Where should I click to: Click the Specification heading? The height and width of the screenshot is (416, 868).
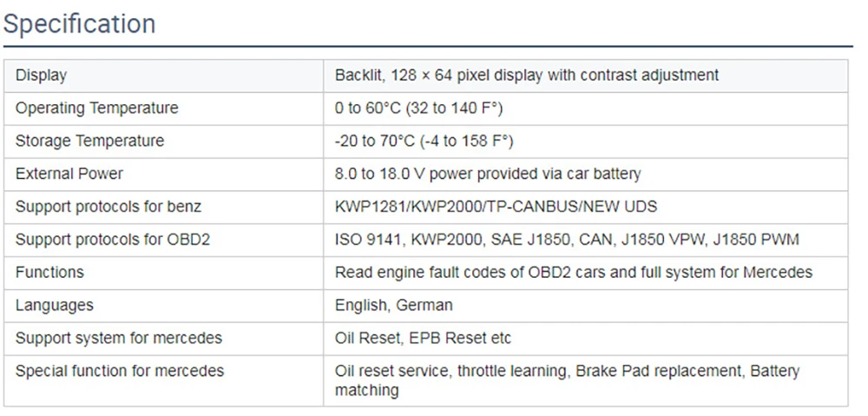tap(80, 23)
